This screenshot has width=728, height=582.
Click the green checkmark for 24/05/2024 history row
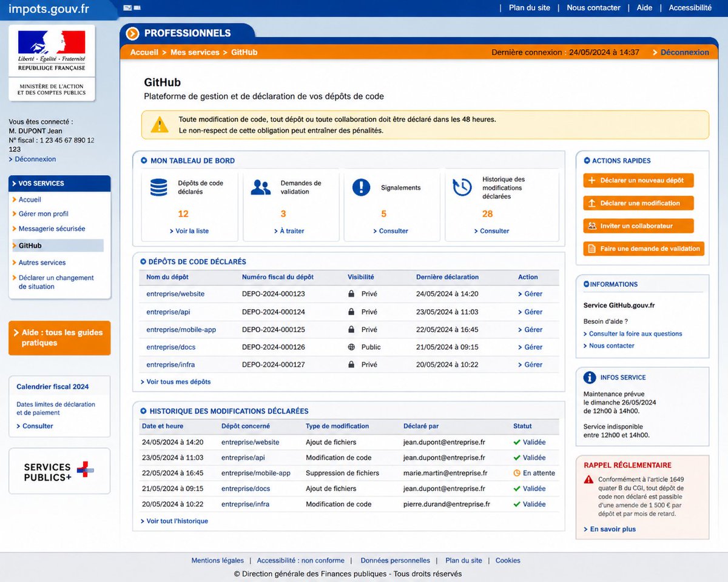click(517, 443)
